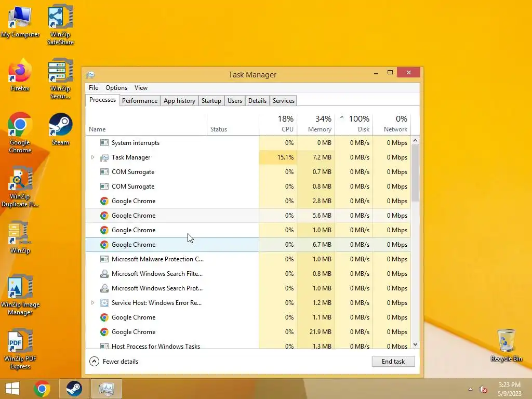Open the View menu
The height and width of the screenshot is (399, 532).
tap(141, 88)
